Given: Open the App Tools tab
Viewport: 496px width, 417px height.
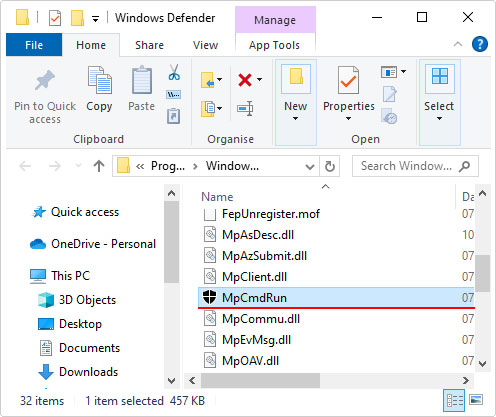Looking at the screenshot, I should [274, 45].
